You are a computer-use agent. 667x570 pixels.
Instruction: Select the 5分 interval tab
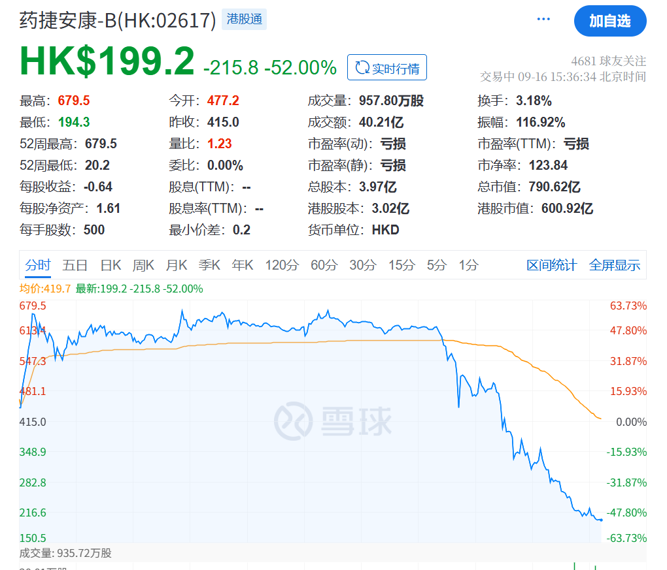pos(437,265)
